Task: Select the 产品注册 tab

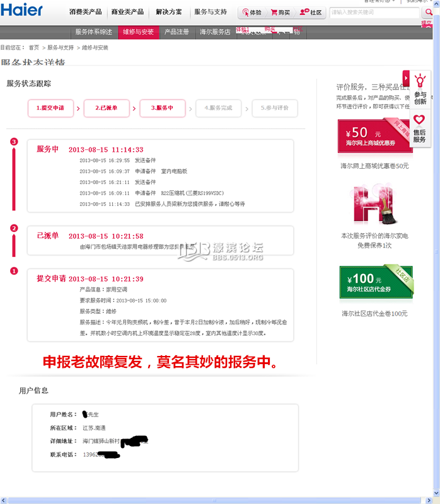Action: point(177,32)
